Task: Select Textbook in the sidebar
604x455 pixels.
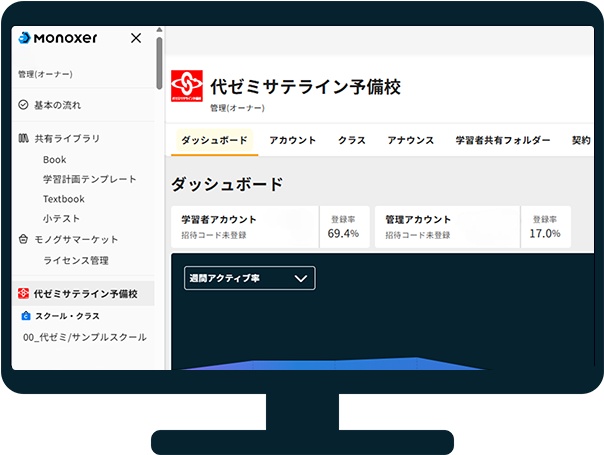Action: [x=64, y=199]
